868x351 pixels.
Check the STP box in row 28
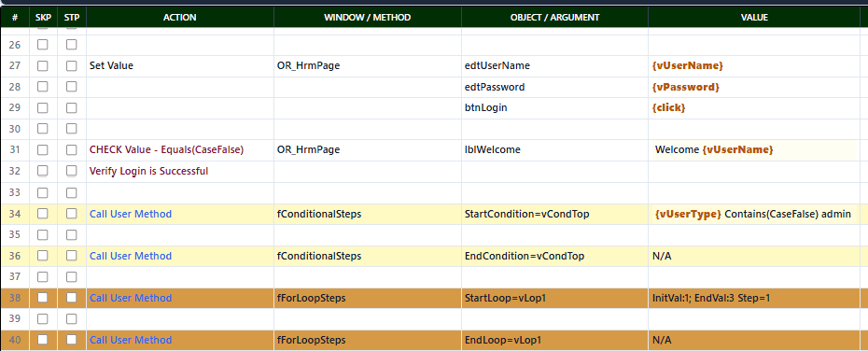coord(72,87)
